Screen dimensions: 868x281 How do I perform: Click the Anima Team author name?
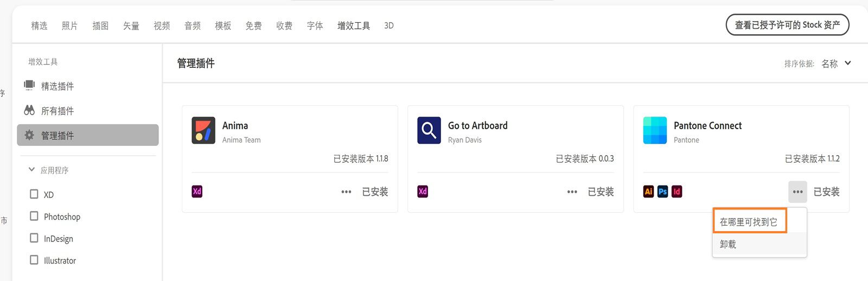(241, 140)
